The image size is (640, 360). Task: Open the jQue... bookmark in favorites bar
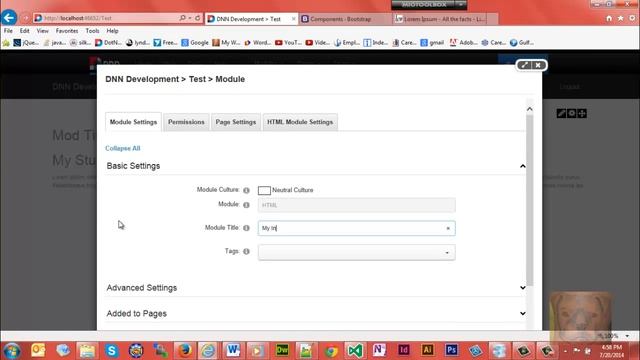tap(26, 42)
